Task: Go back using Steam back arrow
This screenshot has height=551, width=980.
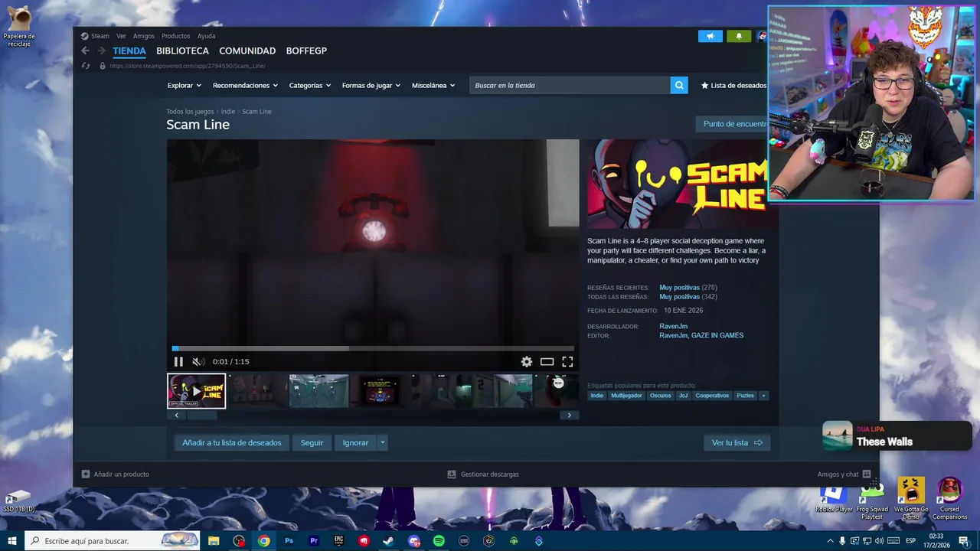Action: (85, 51)
